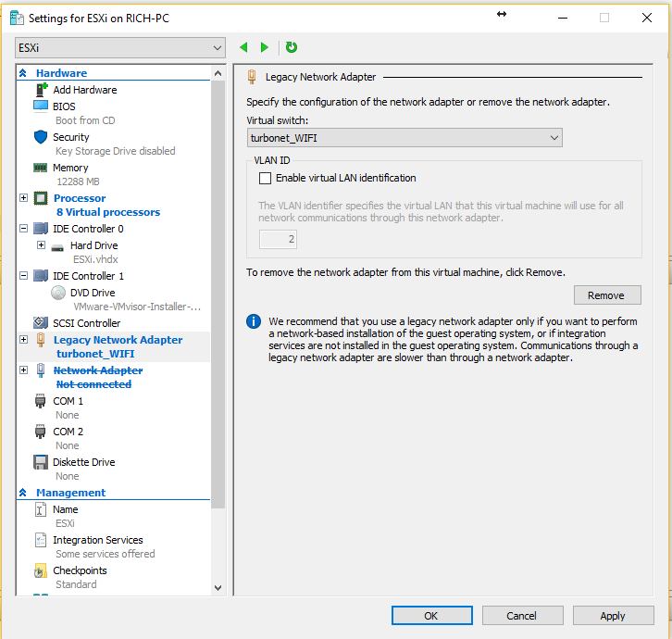This screenshot has height=639, width=672.
Task: Collapse the Hardware section header
Action: 23,73
